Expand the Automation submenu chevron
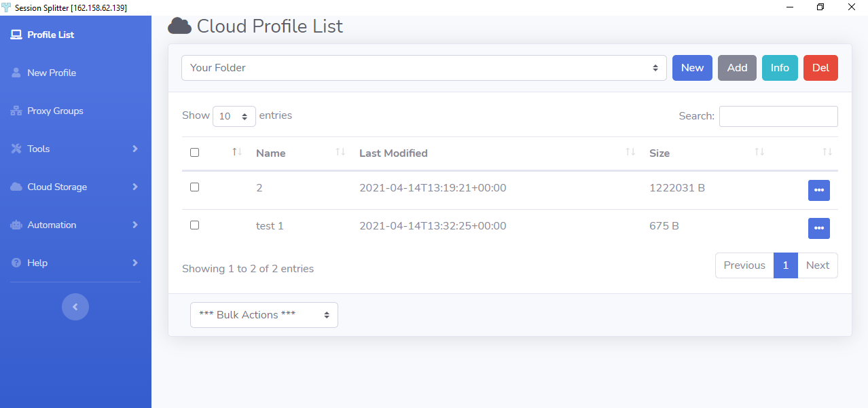Screen dimensions: 868x408 click(135, 225)
